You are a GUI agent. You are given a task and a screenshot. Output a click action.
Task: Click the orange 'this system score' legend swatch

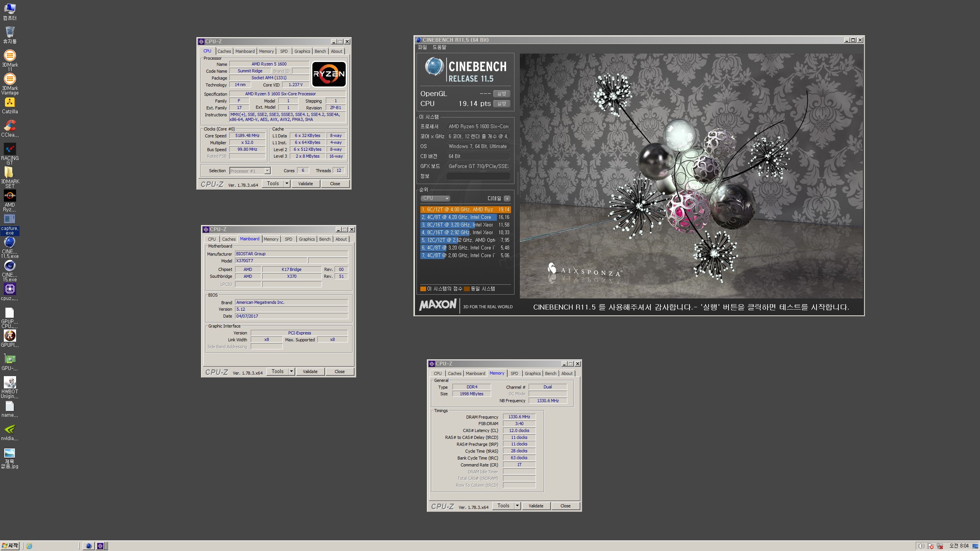coord(423,289)
